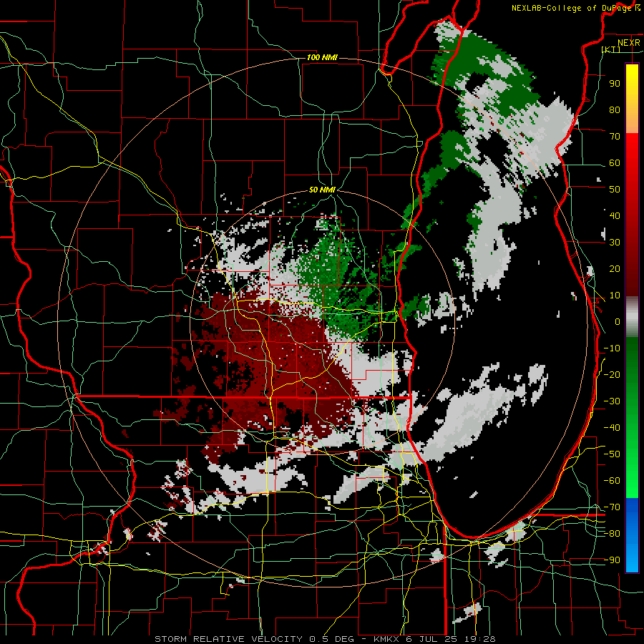Click the -20 scale value
644x644 pixels.
click(x=612, y=375)
